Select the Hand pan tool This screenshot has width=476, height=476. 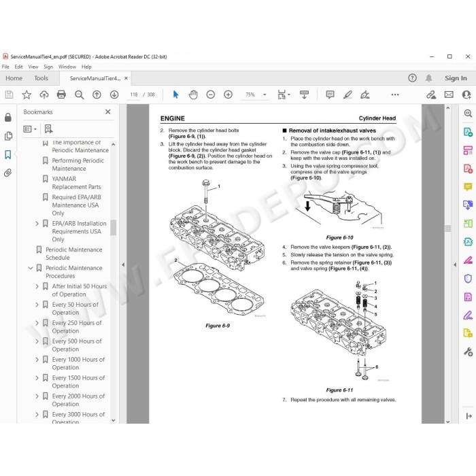[x=193, y=95]
